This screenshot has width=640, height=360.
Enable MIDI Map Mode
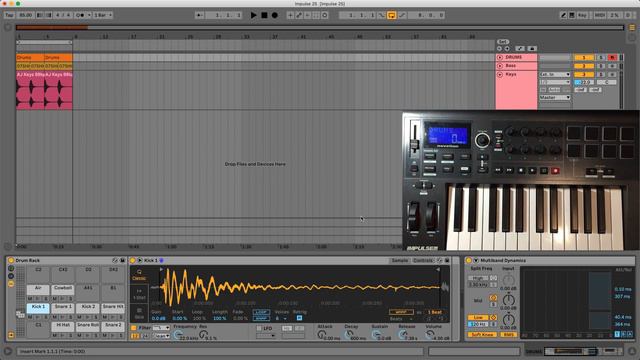600,15
